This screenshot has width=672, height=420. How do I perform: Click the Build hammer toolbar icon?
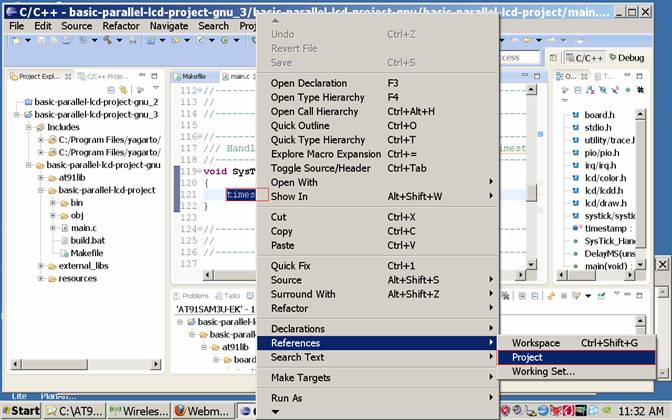[108, 40]
